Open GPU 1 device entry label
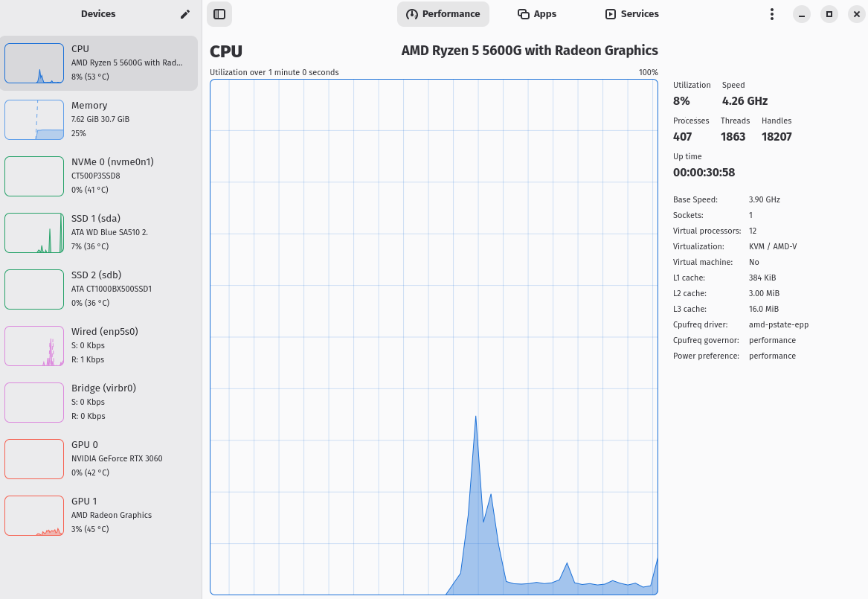This screenshot has height=599, width=868. pyautogui.click(x=84, y=501)
